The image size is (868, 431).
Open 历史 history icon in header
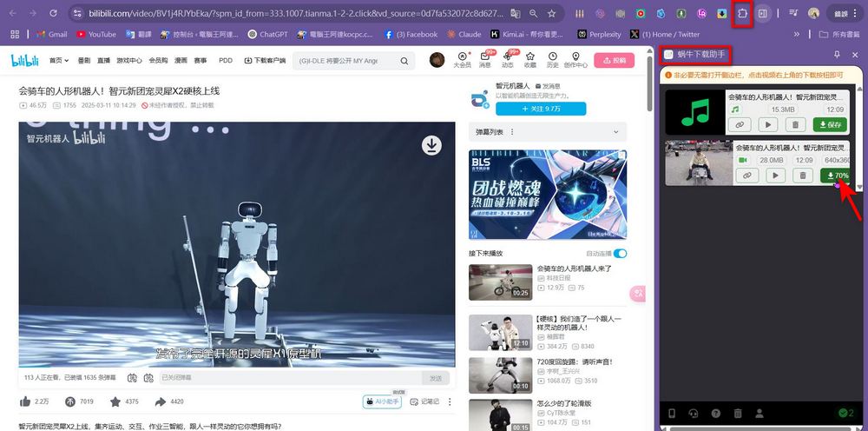552,60
